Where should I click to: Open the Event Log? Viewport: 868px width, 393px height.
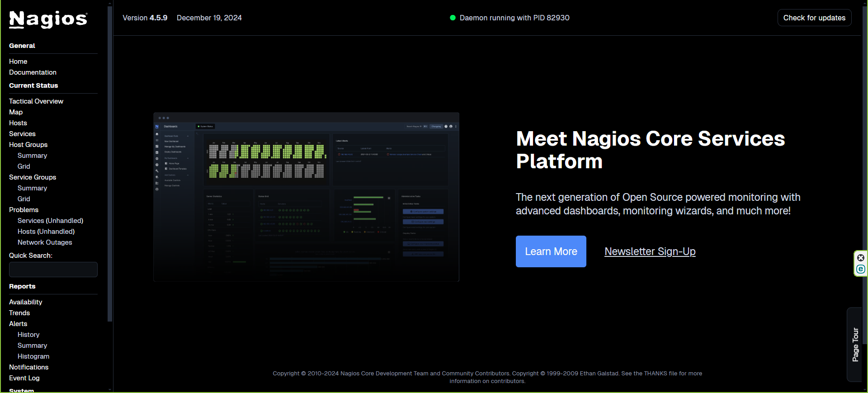coord(24,378)
